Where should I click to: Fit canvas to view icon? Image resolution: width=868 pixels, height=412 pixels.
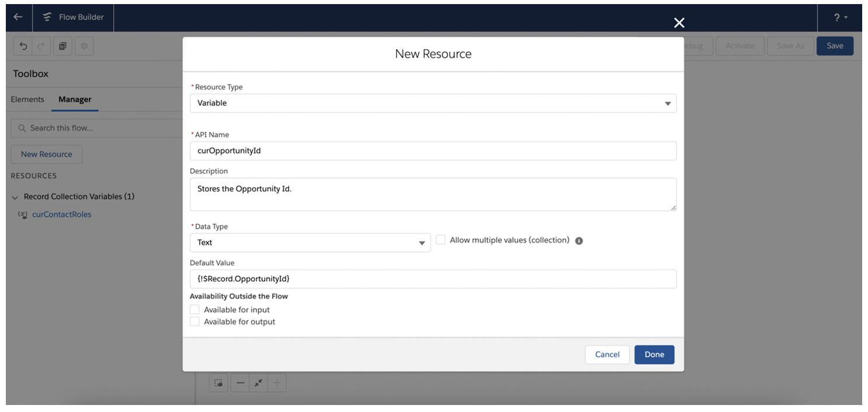(x=258, y=383)
